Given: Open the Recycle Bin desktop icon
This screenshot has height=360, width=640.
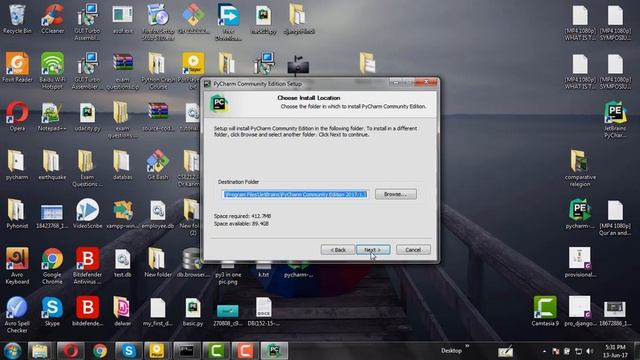Looking at the screenshot, I should [17, 19].
